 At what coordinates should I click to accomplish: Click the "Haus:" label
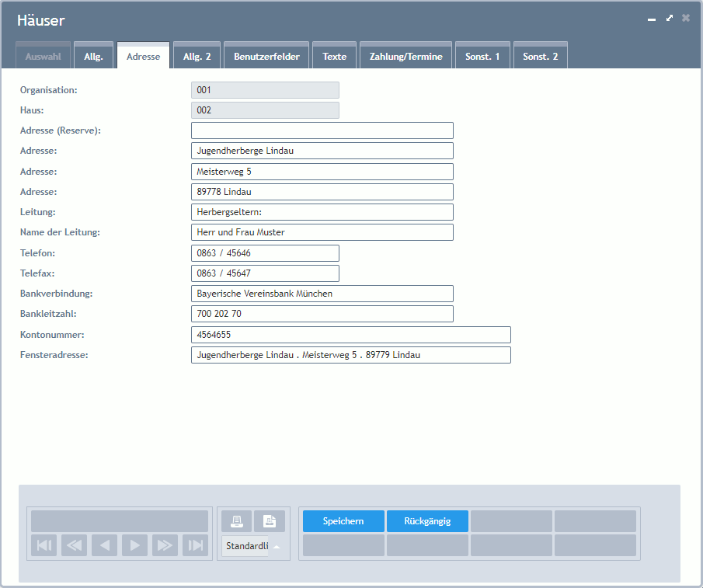pyautogui.click(x=32, y=110)
